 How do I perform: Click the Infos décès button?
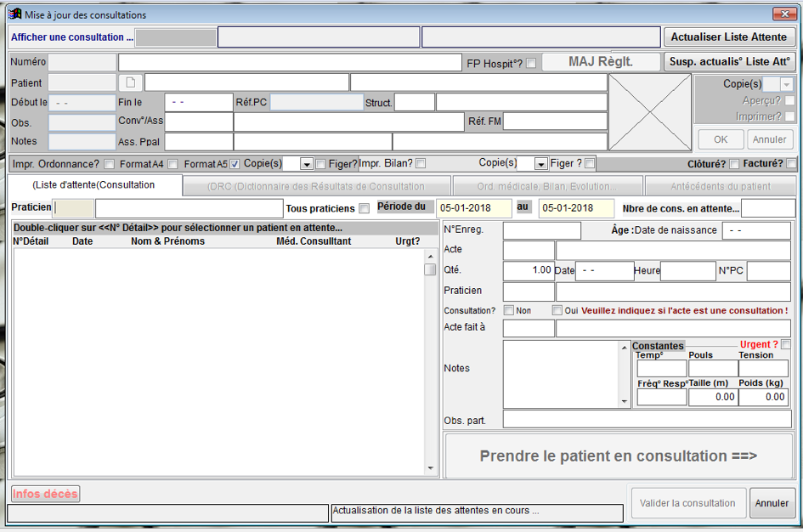45,494
